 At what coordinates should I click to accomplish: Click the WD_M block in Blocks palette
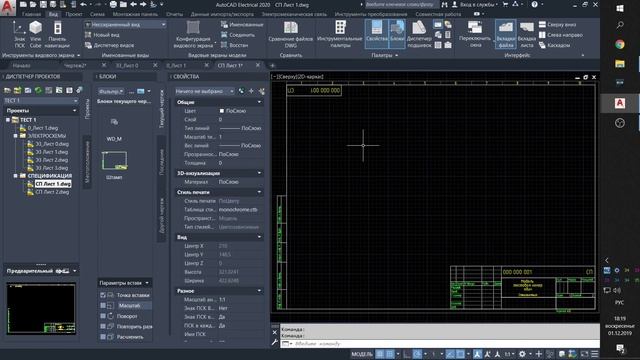pos(114,129)
